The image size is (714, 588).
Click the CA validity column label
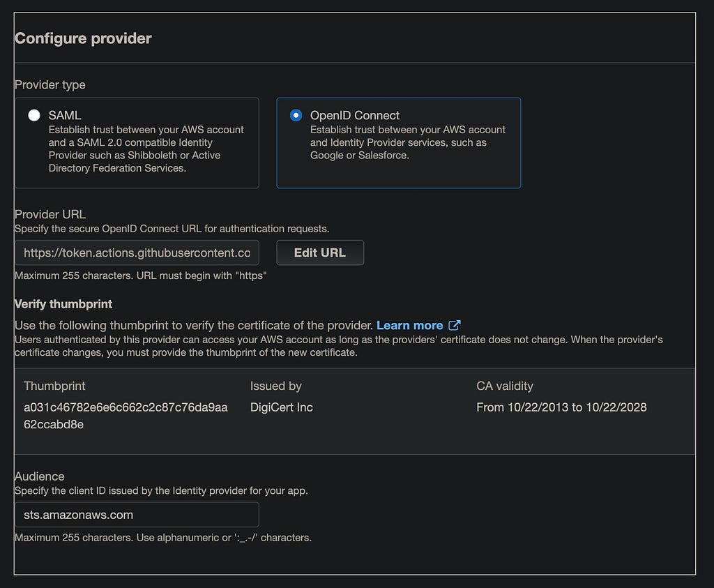(x=505, y=386)
